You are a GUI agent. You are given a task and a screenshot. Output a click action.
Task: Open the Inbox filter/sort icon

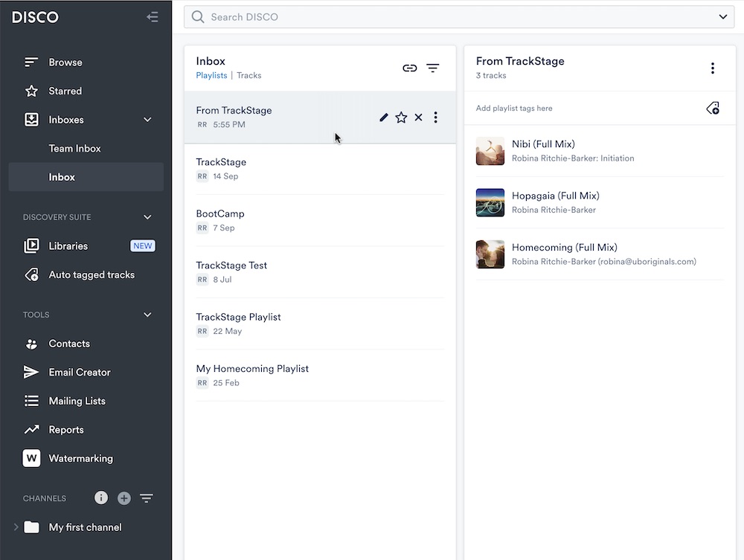click(433, 68)
